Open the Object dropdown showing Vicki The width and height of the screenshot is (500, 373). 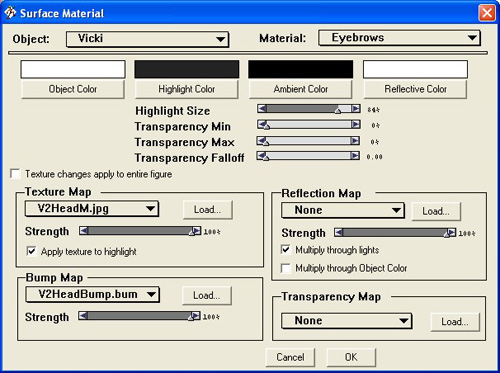click(x=147, y=39)
